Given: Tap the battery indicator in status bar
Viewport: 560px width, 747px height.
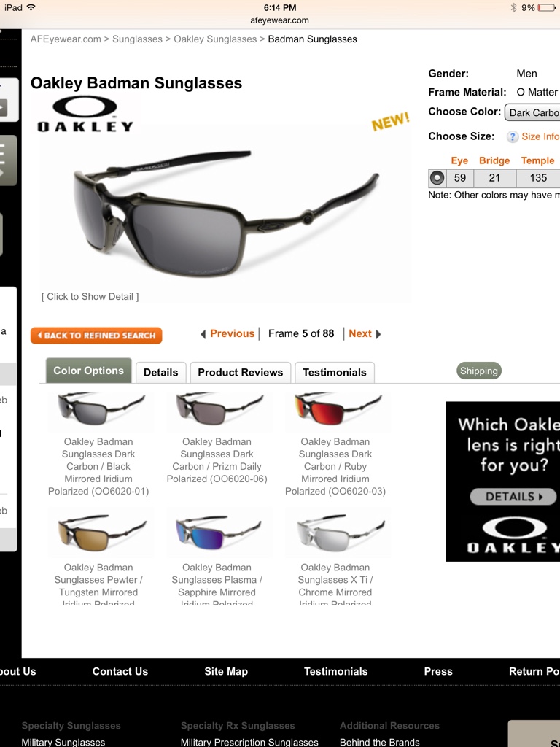Looking at the screenshot, I should pyautogui.click(x=545, y=7).
